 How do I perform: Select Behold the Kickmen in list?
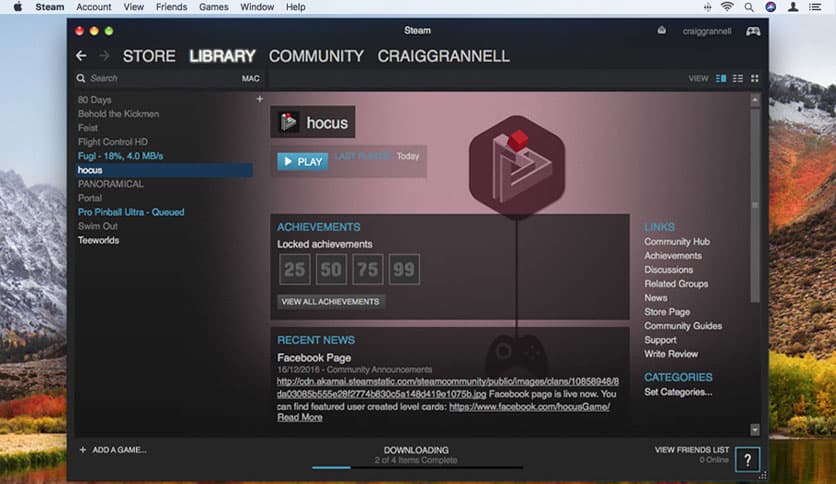click(x=118, y=114)
